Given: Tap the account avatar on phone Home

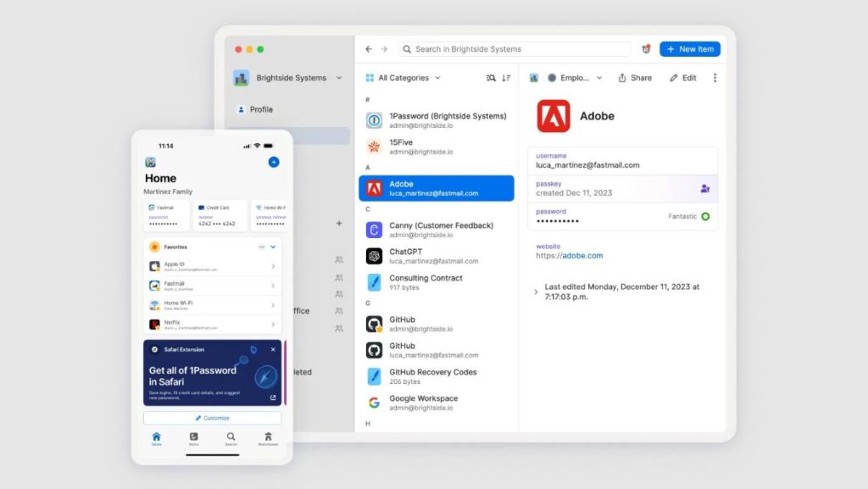Looking at the screenshot, I should tap(150, 162).
